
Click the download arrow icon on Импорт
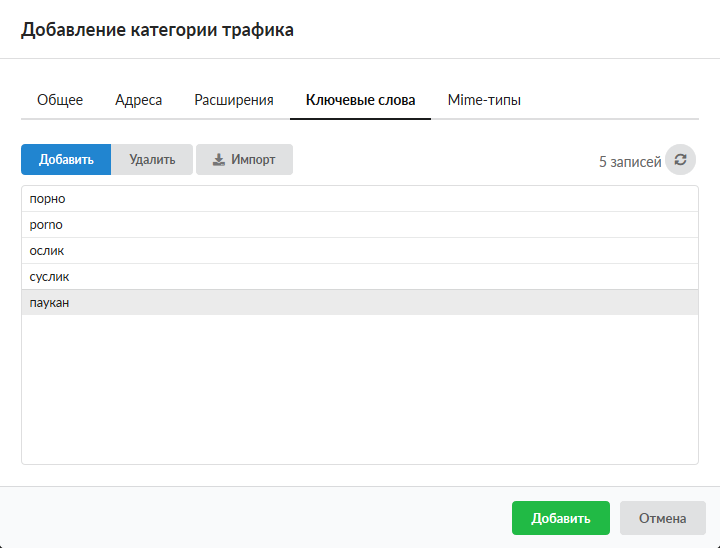pos(219,160)
